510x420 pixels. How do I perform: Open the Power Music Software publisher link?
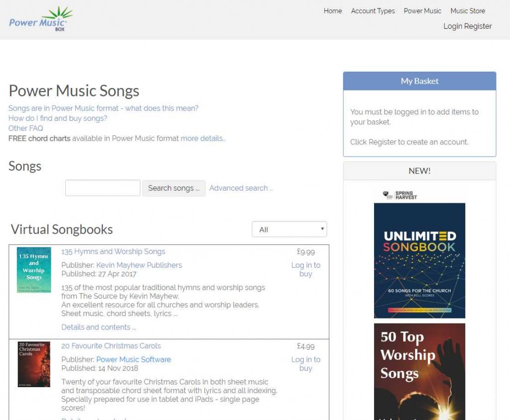click(133, 359)
